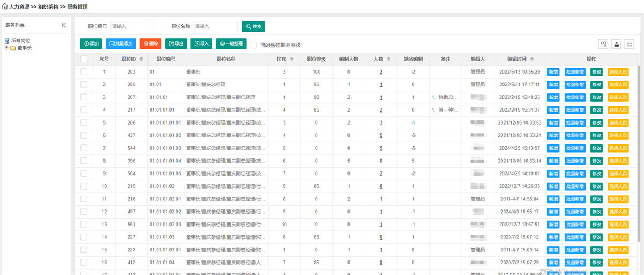
Task: Click the print table icon
Action: [x=630, y=44]
